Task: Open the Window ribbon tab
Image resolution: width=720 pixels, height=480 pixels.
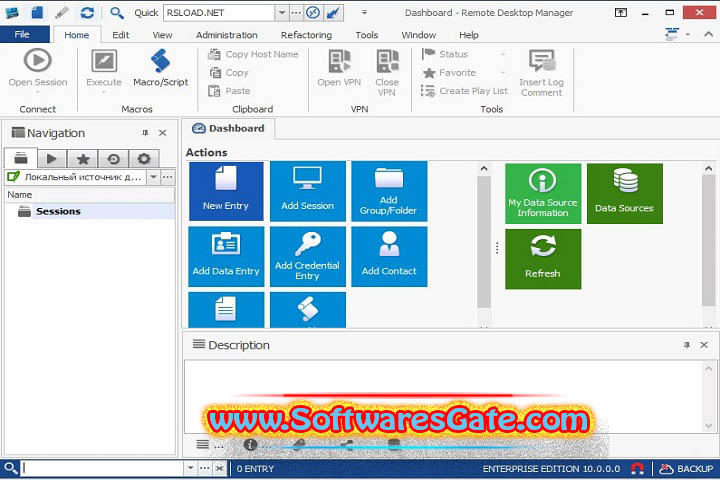Action: tap(418, 35)
